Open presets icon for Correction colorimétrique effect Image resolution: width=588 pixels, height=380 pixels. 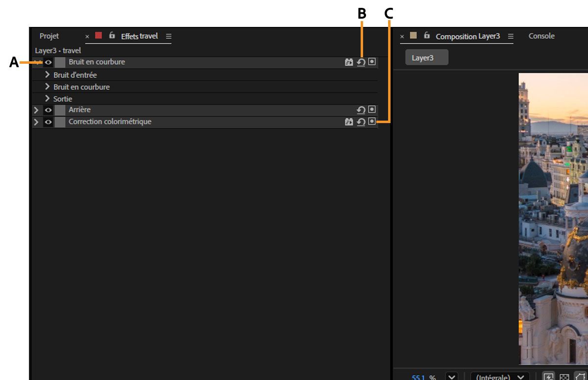[349, 122]
